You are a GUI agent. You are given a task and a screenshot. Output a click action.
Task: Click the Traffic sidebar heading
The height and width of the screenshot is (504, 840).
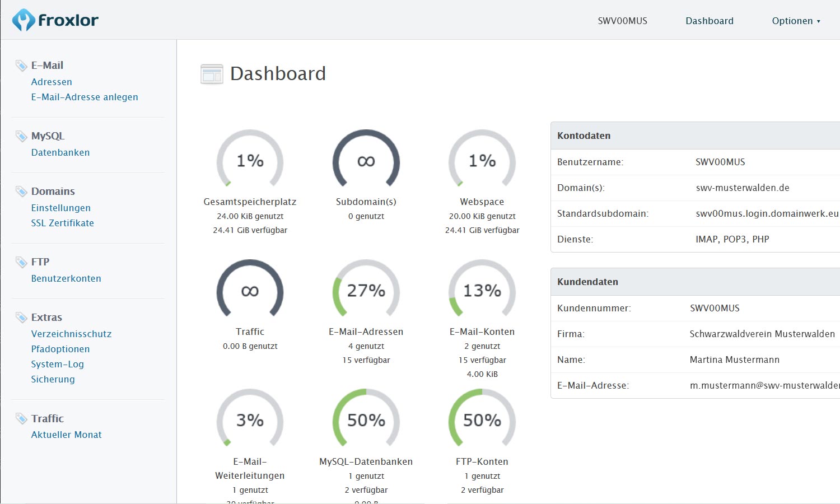[x=48, y=418]
